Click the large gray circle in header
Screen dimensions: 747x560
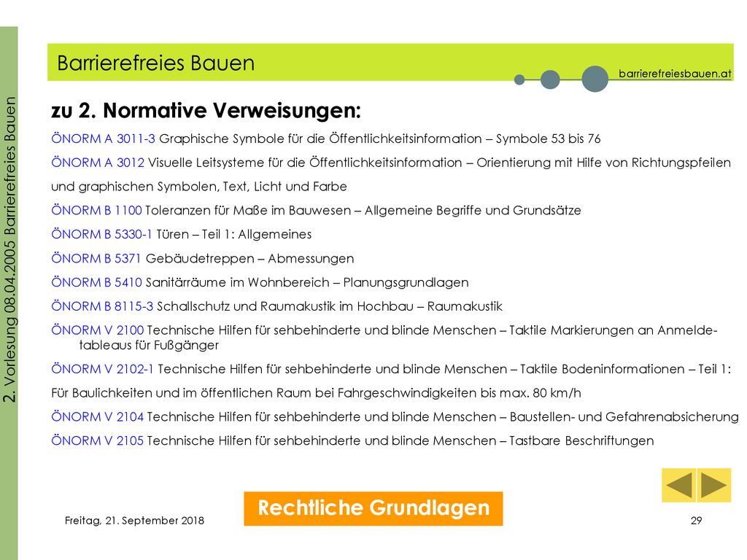595,79
